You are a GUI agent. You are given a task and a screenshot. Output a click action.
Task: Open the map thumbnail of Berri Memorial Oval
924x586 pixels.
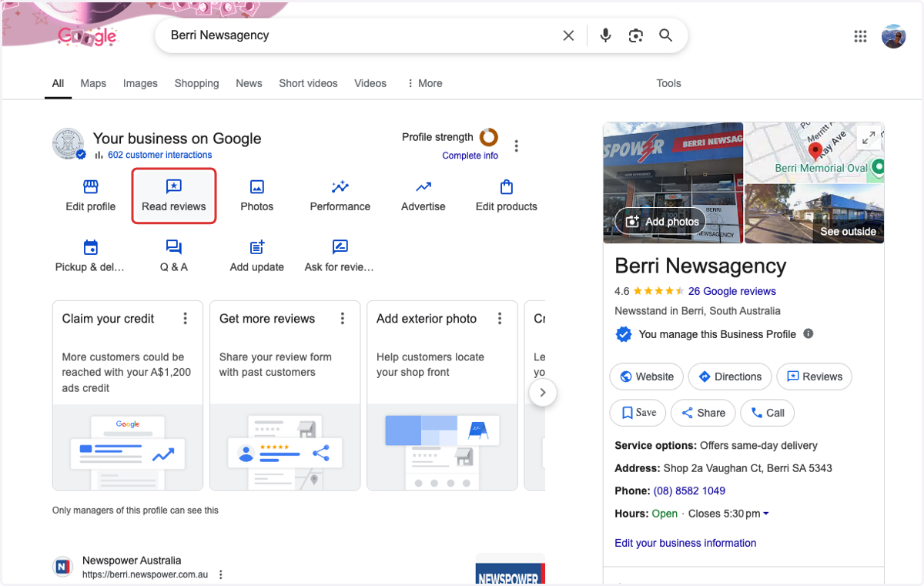pyautogui.click(x=814, y=152)
